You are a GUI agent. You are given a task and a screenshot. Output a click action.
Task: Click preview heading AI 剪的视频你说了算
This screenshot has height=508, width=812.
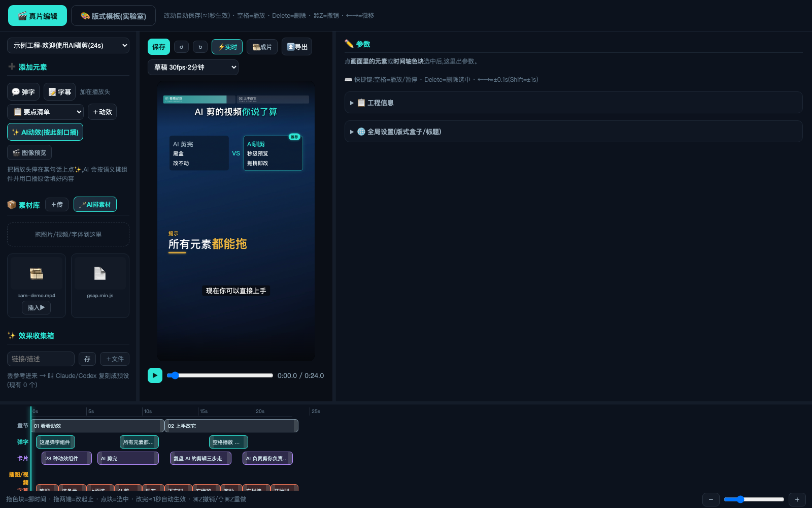tap(236, 112)
